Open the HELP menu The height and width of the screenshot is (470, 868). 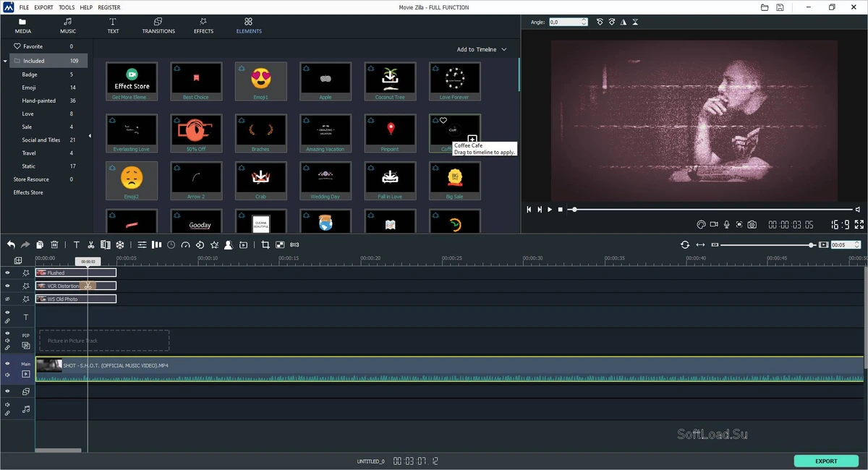(x=86, y=7)
